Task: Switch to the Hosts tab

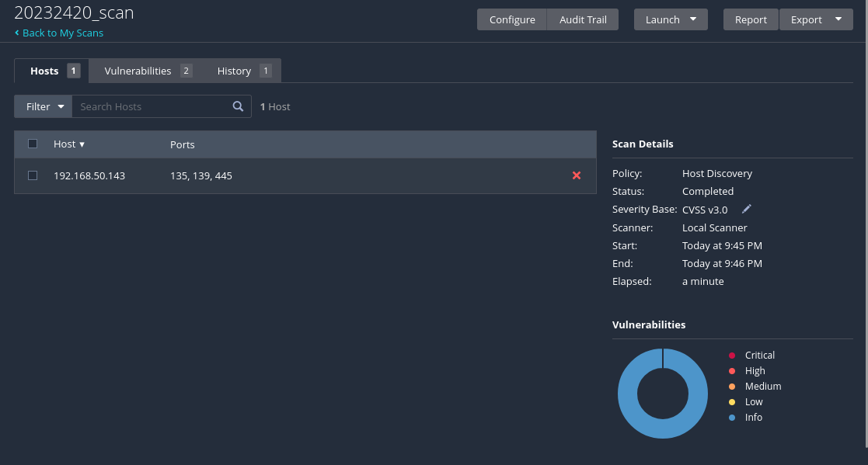Action: pyautogui.click(x=51, y=71)
